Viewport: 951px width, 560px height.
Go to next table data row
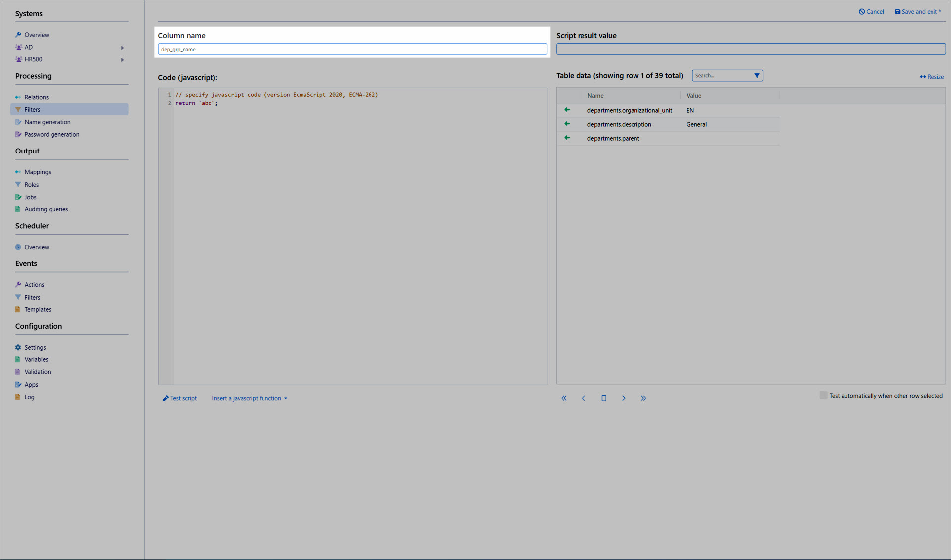(624, 398)
